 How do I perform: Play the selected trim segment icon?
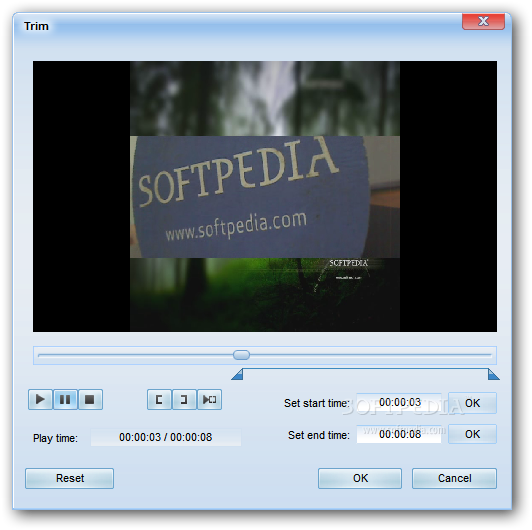click(209, 399)
